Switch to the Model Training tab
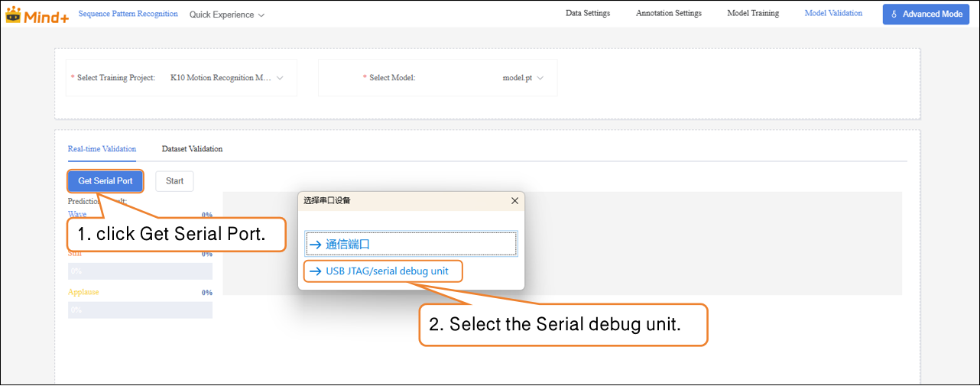 pos(753,13)
